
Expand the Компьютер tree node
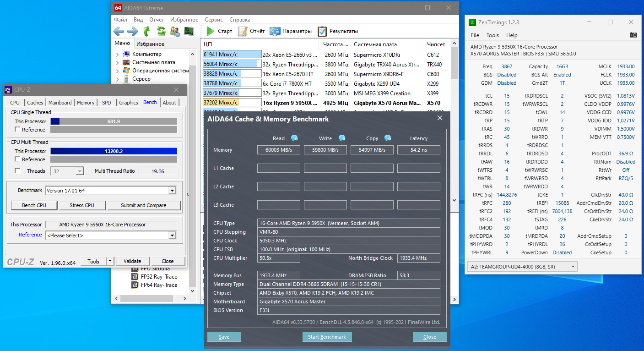pos(117,55)
